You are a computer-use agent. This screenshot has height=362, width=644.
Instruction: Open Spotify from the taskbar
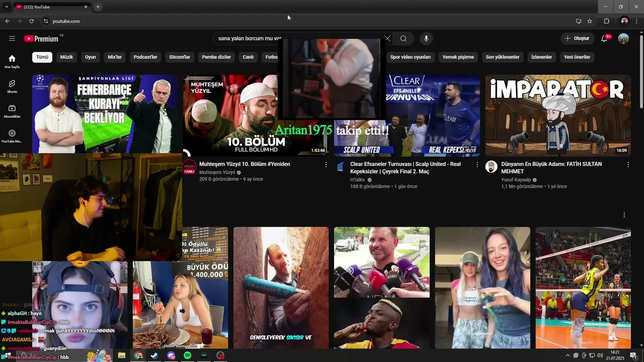187,355
